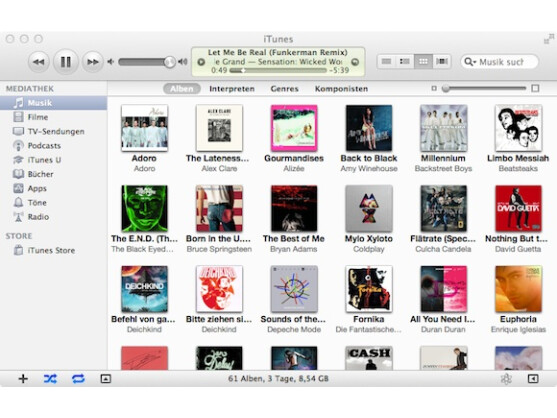
Task: Open The Best of Me album cover
Action: pos(294,208)
